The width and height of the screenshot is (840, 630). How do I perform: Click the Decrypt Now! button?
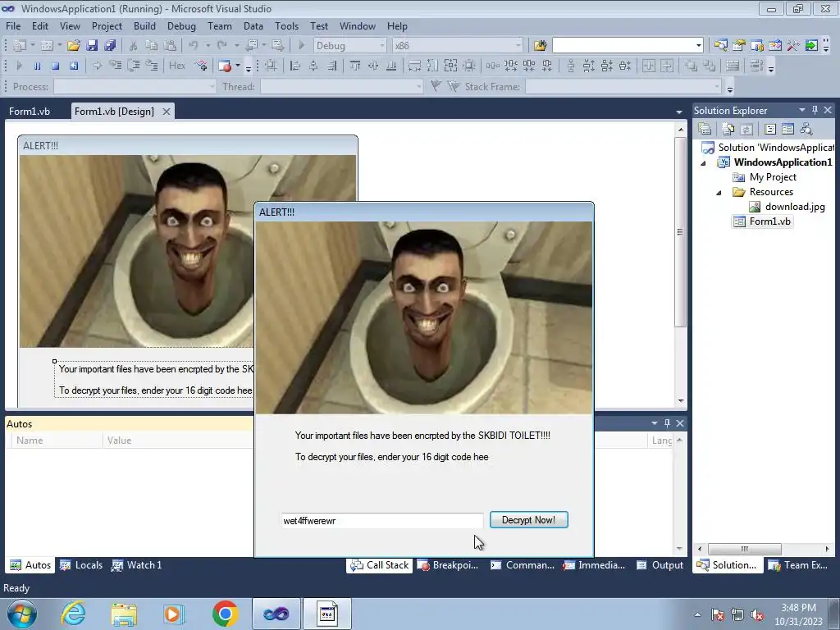coord(529,519)
